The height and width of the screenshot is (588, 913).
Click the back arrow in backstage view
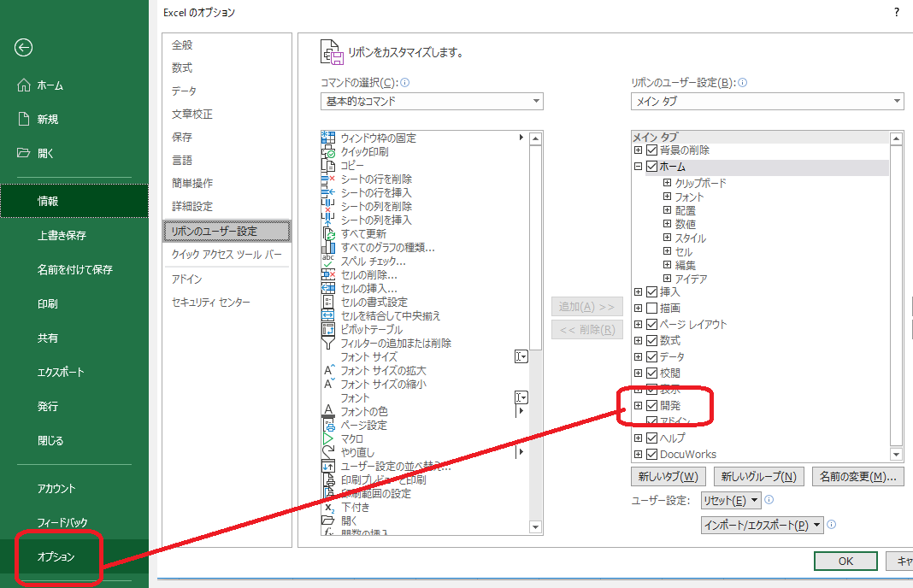coord(23,48)
